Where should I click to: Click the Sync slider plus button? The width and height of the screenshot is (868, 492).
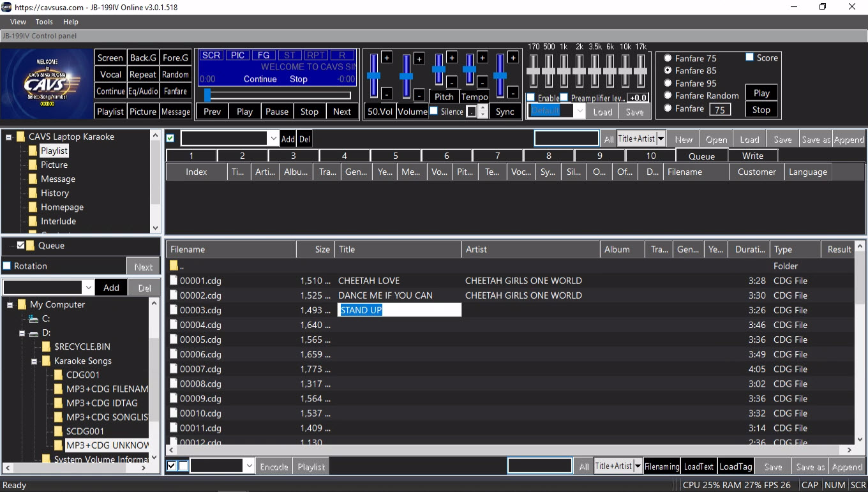click(514, 59)
